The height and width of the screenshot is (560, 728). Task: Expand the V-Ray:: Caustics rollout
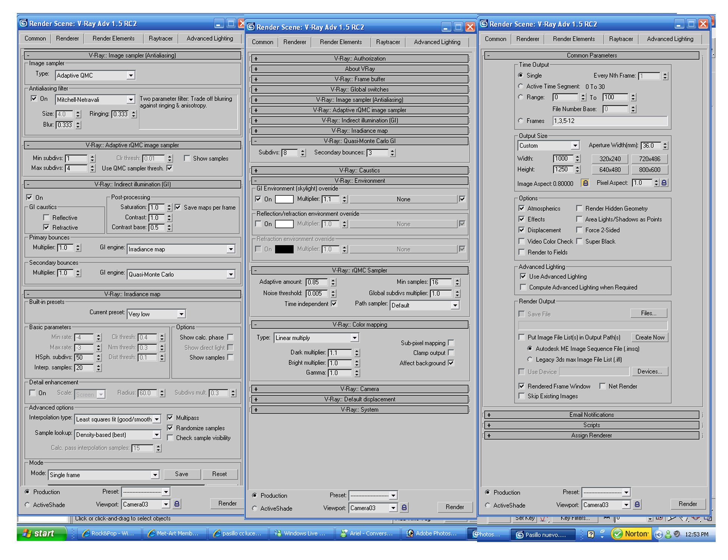(x=359, y=170)
